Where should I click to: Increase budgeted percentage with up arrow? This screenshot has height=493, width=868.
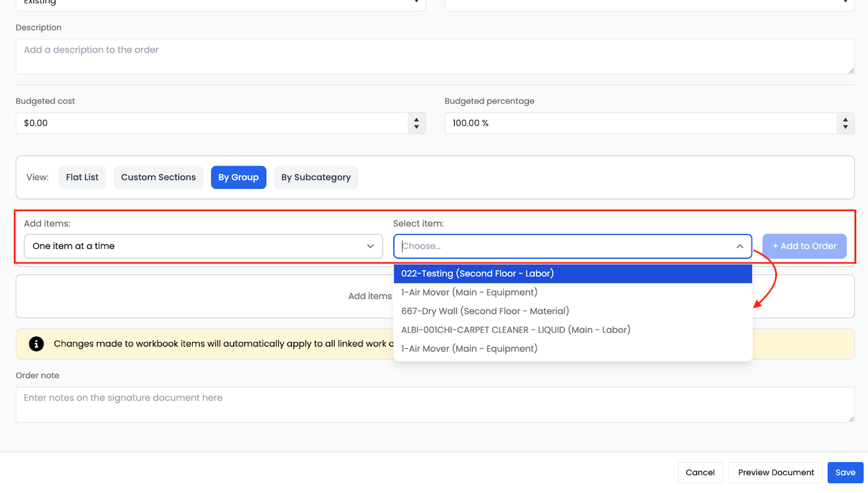845,120
